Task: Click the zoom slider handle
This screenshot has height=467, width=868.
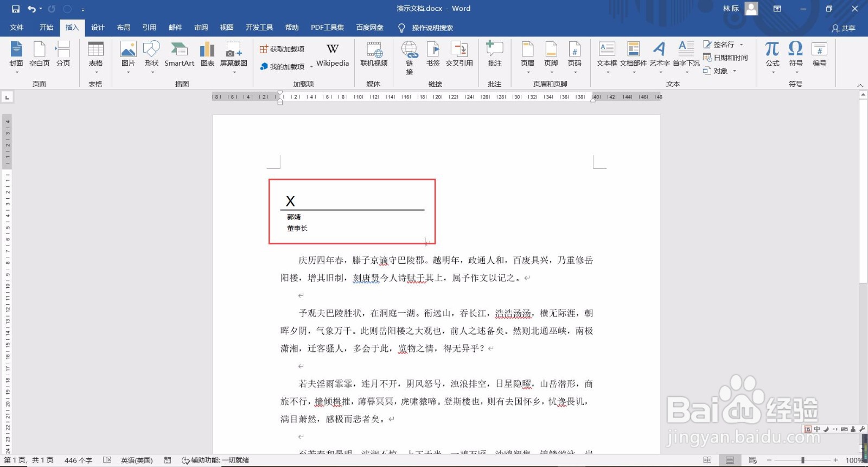Action: (803, 460)
